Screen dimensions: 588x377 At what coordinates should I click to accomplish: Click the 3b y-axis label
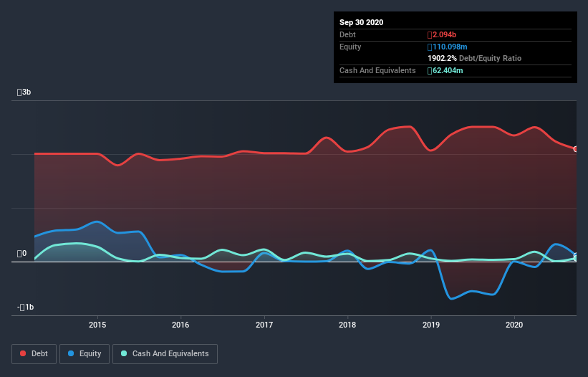coord(24,92)
